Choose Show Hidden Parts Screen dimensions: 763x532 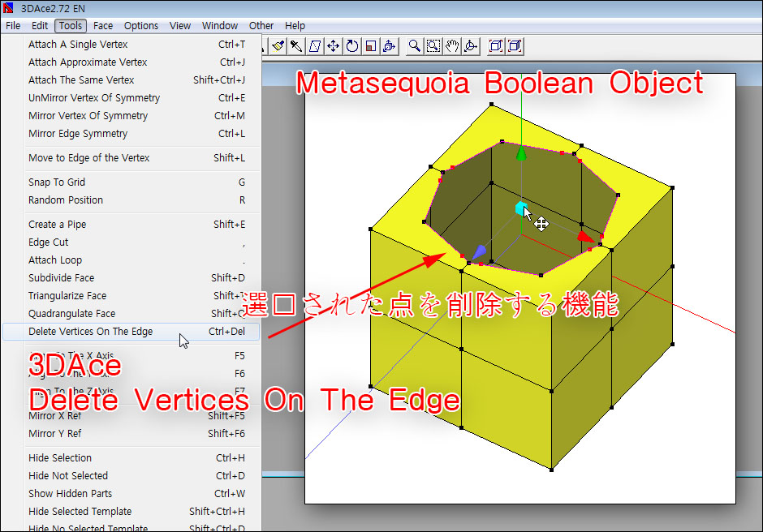pyautogui.click(x=131, y=494)
